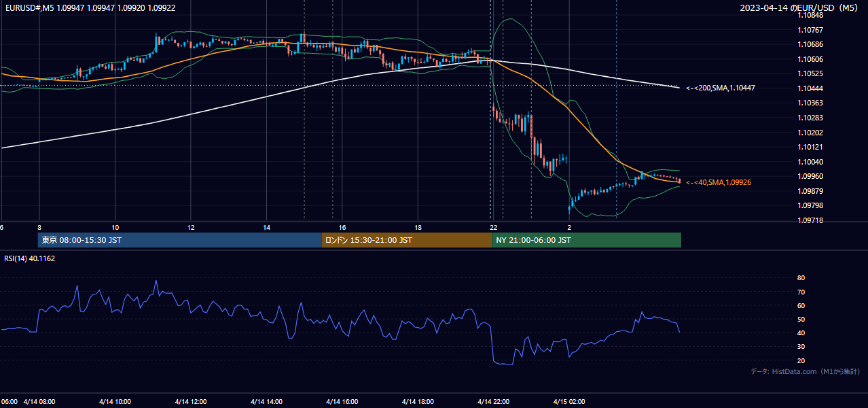
Task: Click price axis value 1.10202
Action: [x=810, y=133]
